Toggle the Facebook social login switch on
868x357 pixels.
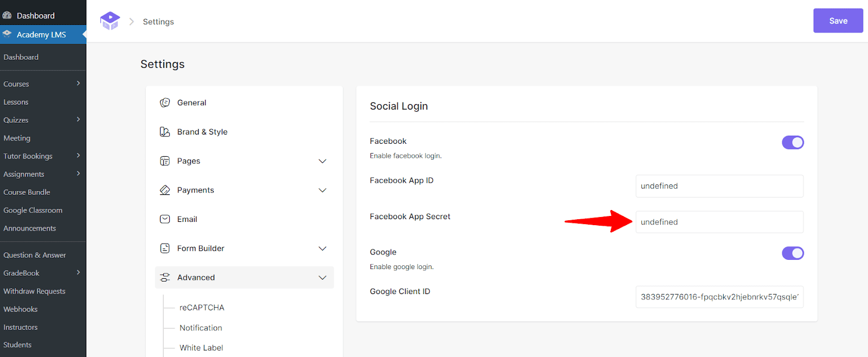pos(793,142)
